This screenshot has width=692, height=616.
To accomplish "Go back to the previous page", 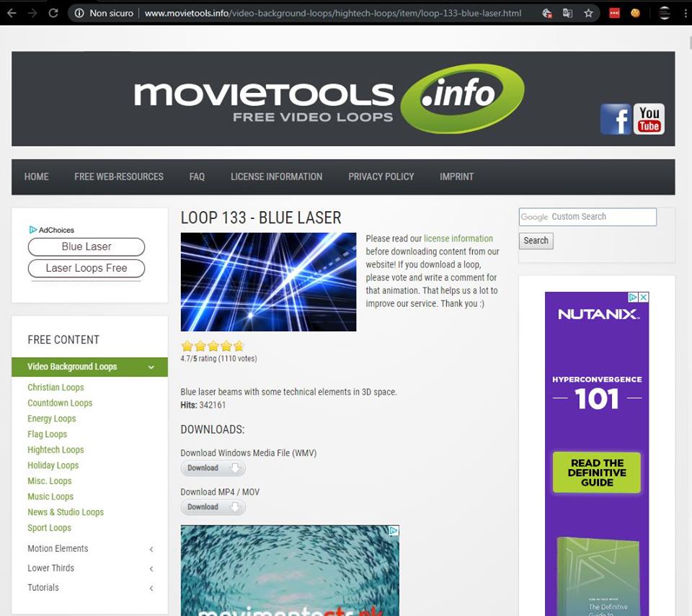I will point(12,13).
